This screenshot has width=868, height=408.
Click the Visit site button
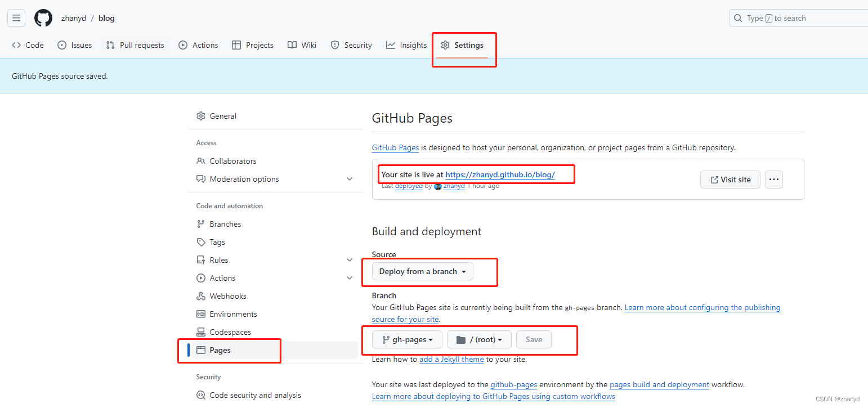pyautogui.click(x=730, y=180)
